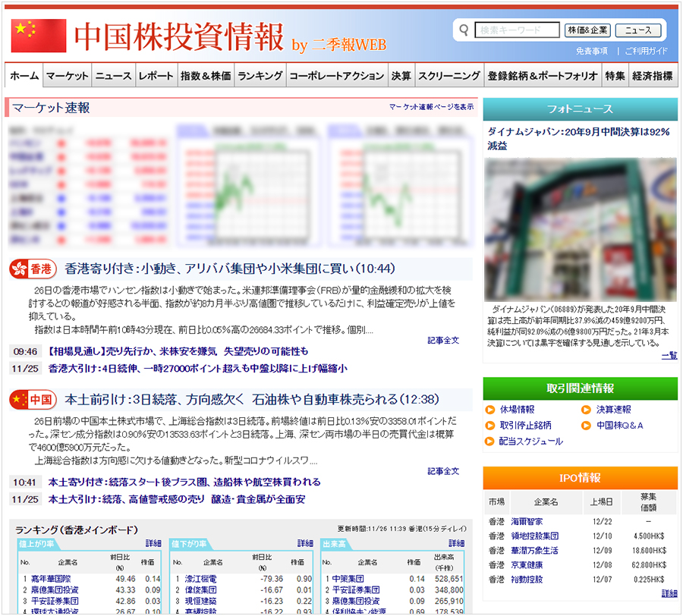Open the photo news store-front thumbnail

[x=581, y=229]
